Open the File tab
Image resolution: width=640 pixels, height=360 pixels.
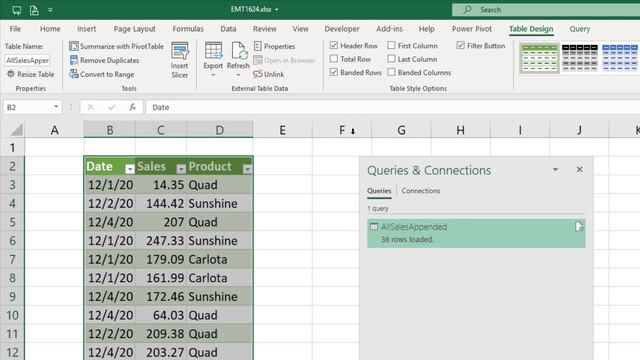[15, 29]
